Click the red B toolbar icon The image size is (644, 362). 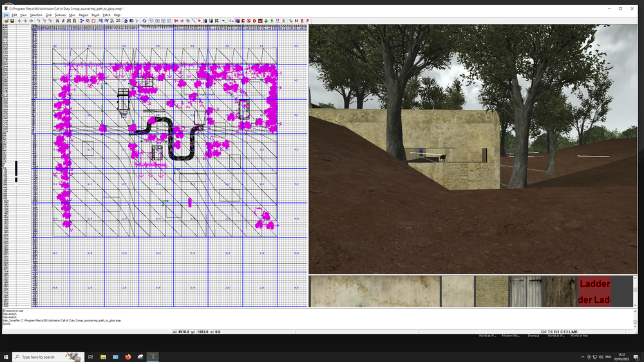[302, 21]
